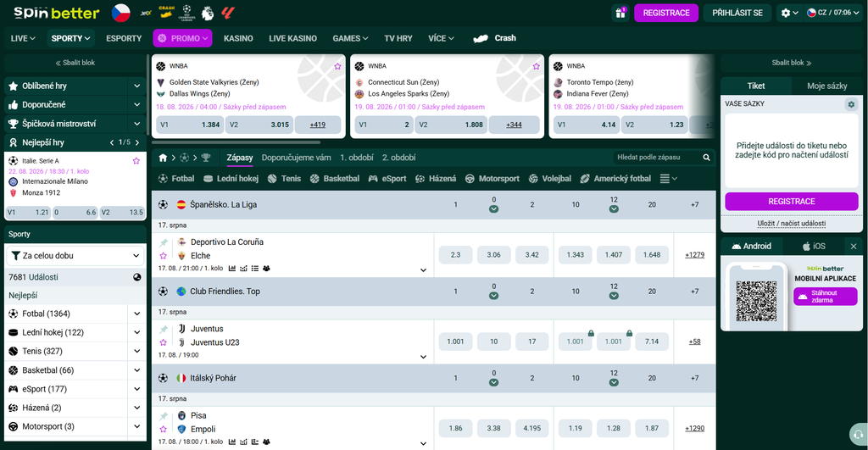Select Lední hokej in sports filter bar
The height and width of the screenshot is (450, 868).
(x=231, y=179)
